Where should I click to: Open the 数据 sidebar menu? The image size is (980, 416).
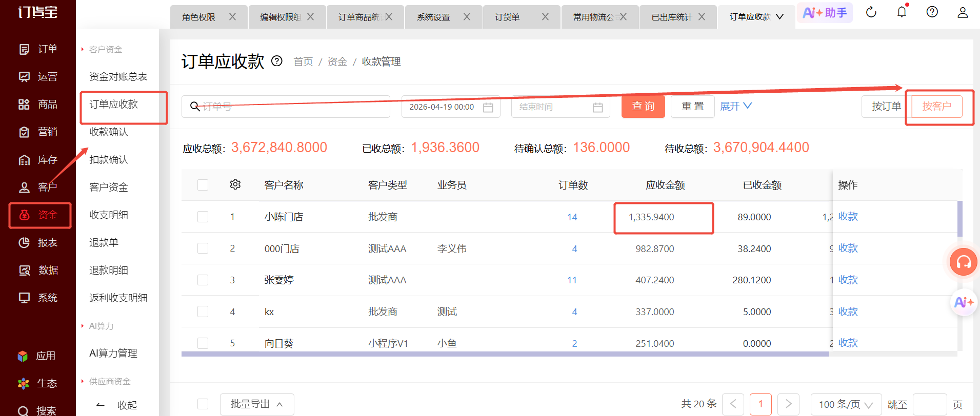(x=38, y=271)
